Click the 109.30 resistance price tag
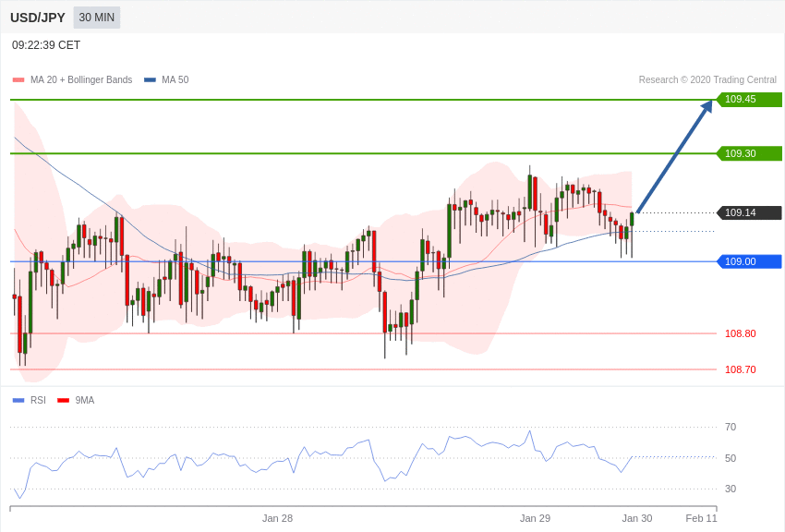Screen dimensions: 785x532 pyautogui.click(x=749, y=153)
